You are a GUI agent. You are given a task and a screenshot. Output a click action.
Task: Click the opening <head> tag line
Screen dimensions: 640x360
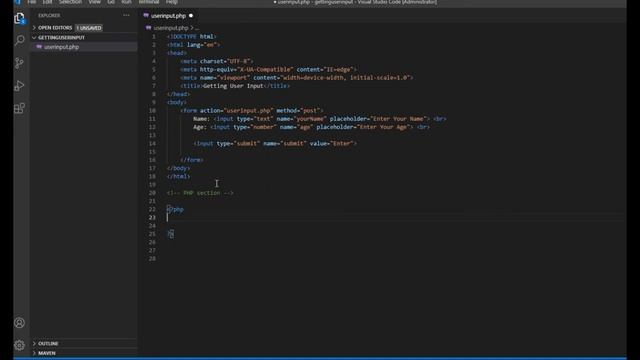tap(177, 53)
